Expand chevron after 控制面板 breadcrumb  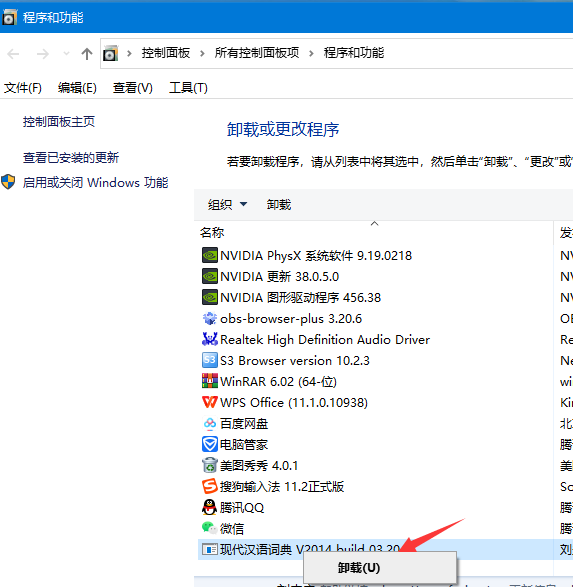[202, 54]
